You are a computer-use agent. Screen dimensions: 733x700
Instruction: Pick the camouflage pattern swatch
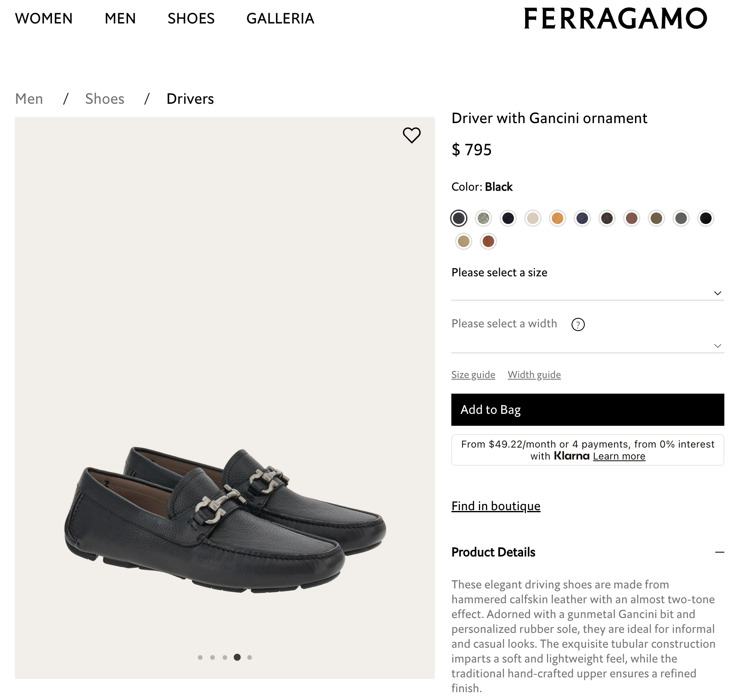(x=483, y=218)
